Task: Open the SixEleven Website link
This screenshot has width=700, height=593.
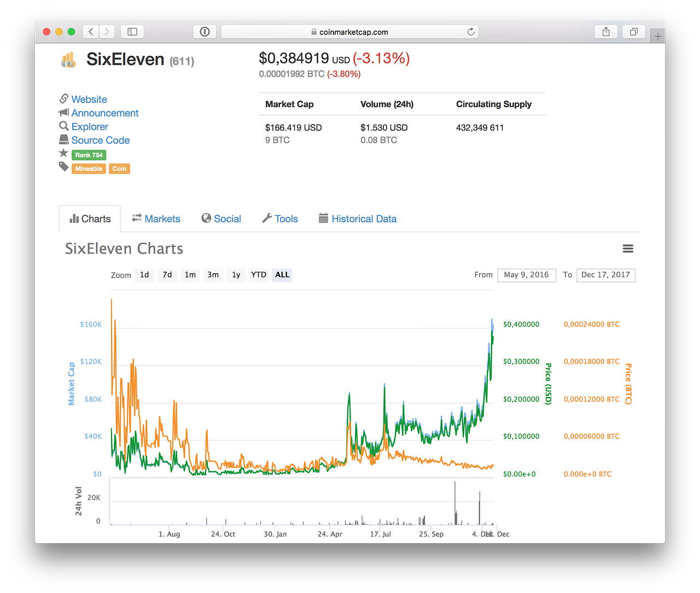Action: [x=89, y=99]
